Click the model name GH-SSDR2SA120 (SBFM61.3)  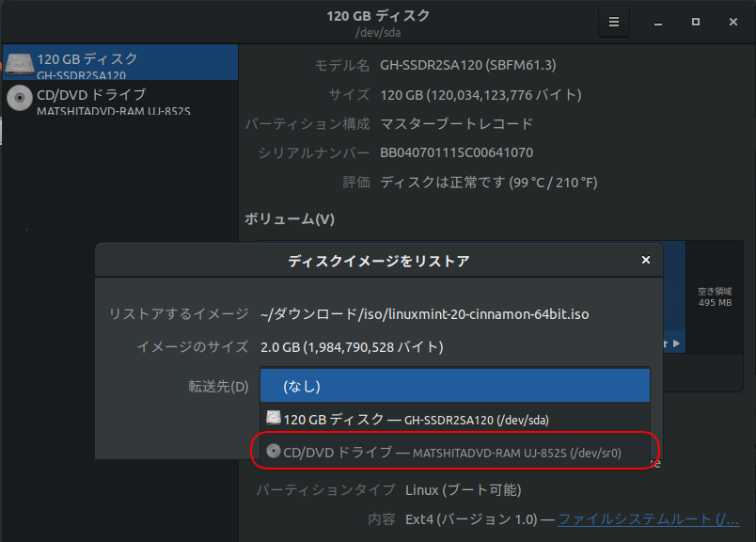(467, 65)
